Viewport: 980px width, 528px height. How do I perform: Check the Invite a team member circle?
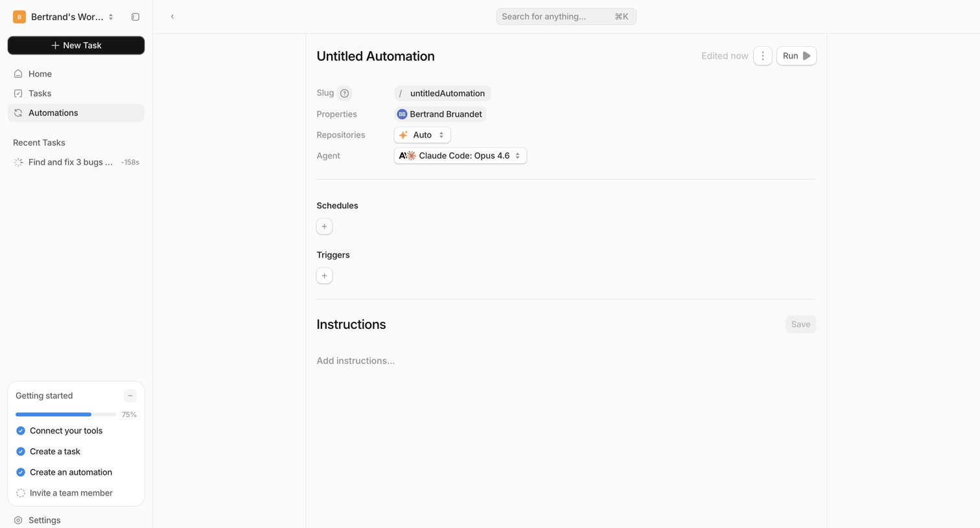point(21,493)
